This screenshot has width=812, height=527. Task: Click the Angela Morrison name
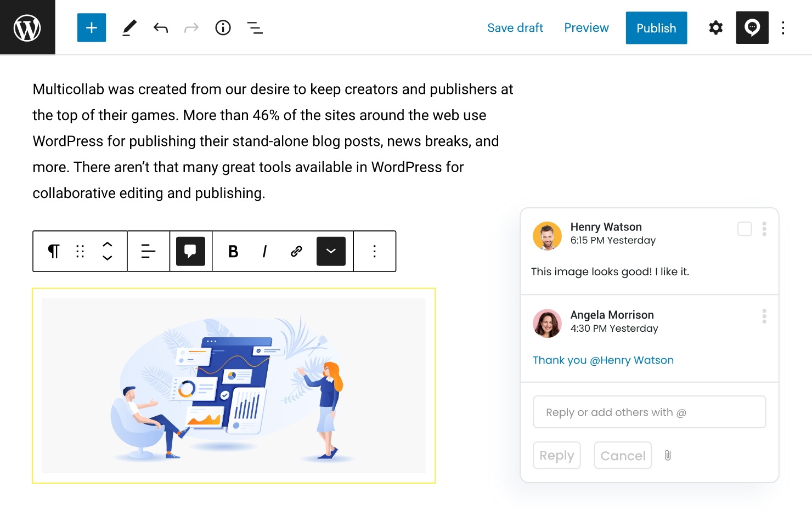tap(612, 315)
